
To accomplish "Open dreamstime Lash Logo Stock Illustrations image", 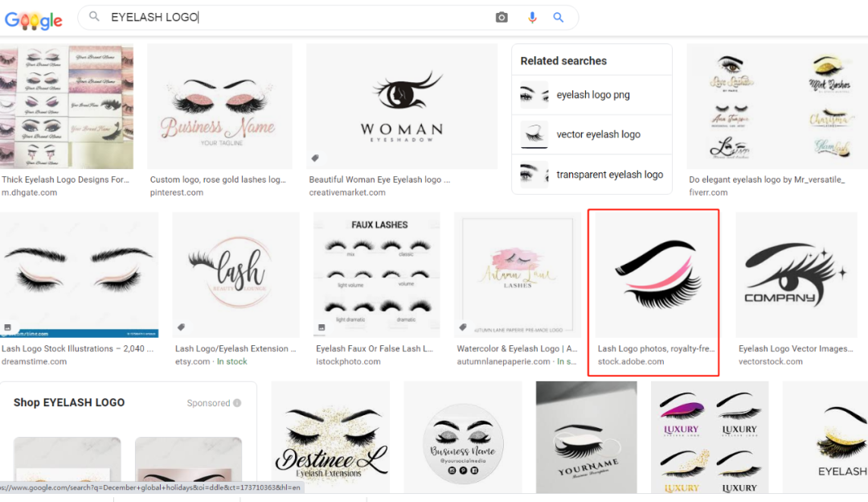I will pyautogui.click(x=79, y=275).
